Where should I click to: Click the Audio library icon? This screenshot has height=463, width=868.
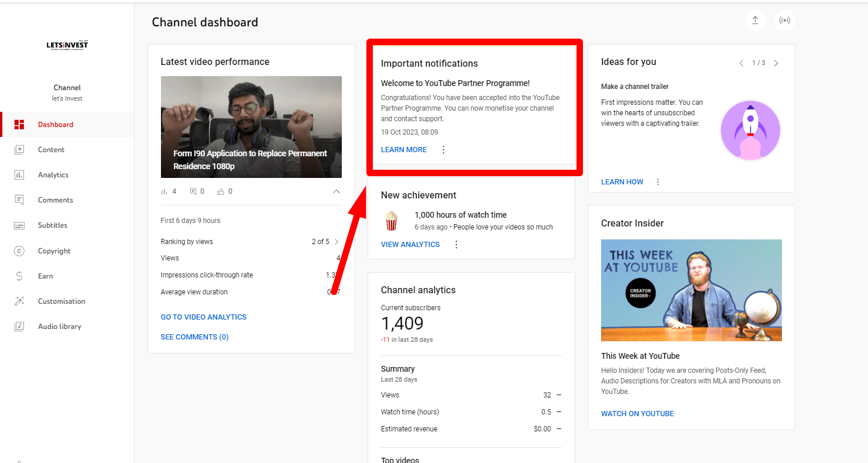pyautogui.click(x=19, y=327)
